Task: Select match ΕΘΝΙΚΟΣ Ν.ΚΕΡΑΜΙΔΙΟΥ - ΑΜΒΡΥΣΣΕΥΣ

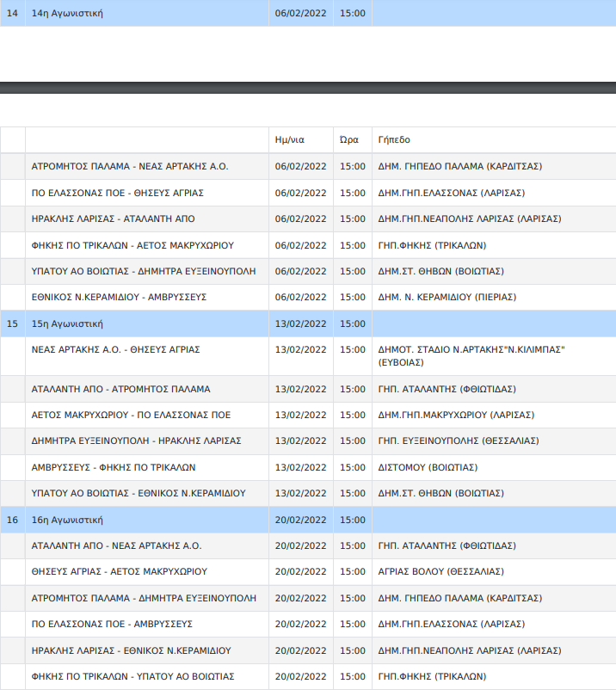Action: coord(119,297)
